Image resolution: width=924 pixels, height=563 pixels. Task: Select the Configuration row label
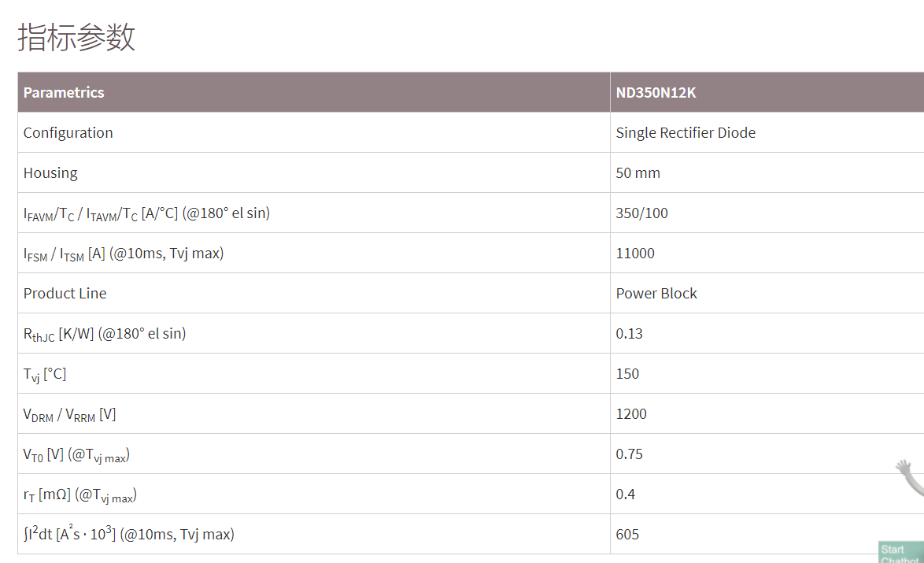[x=68, y=132]
